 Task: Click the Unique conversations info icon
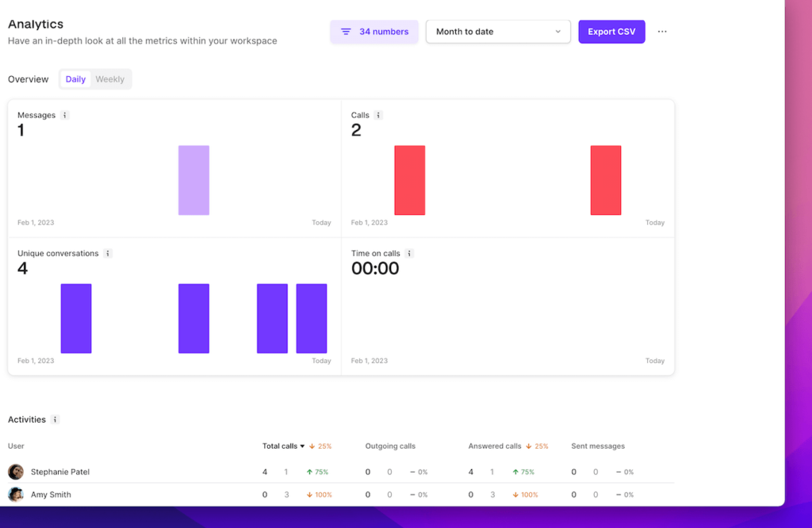tap(108, 254)
